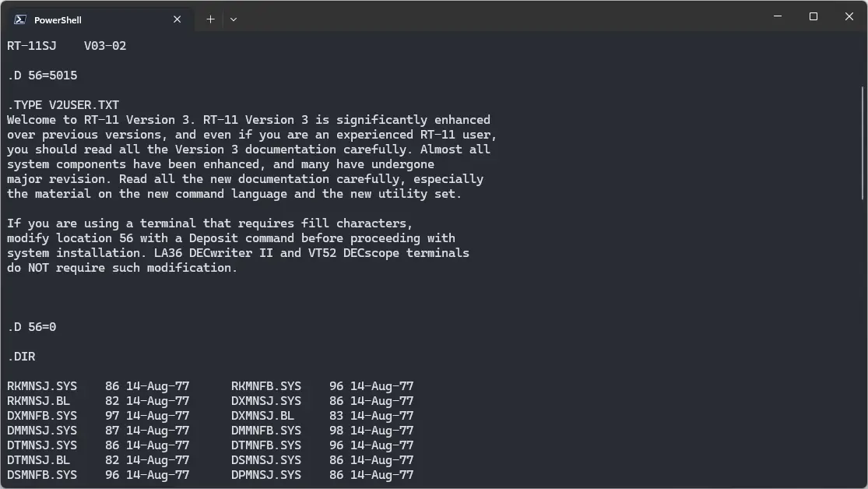Click the PowerShell icon in the tab
The height and width of the screenshot is (489, 868).
click(x=20, y=19)
